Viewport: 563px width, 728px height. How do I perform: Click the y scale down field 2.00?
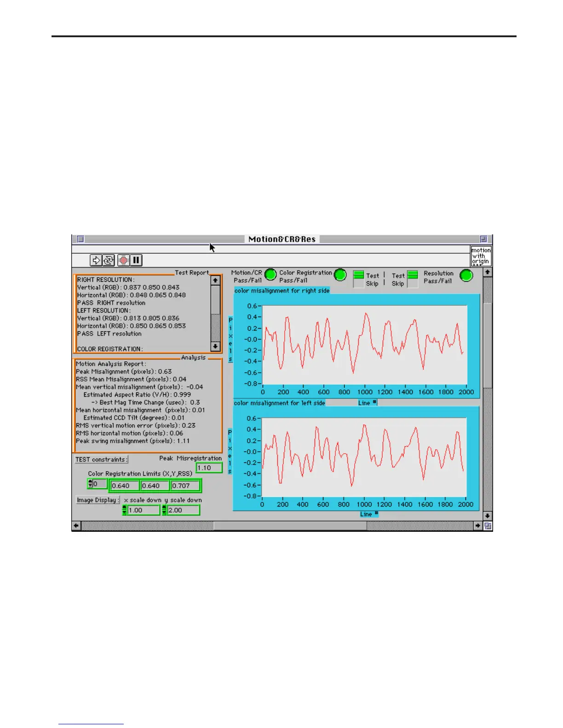184,510
